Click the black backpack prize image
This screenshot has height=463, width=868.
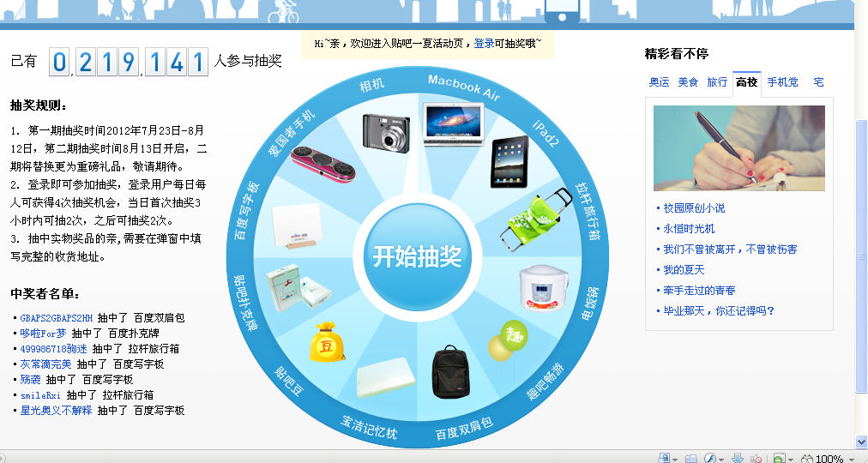[x=450, y=372]
